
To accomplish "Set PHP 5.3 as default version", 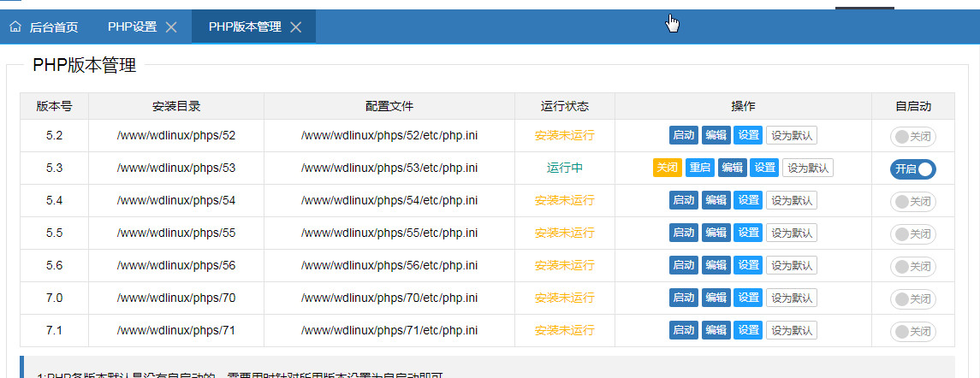I will click(x=807, y=168).
